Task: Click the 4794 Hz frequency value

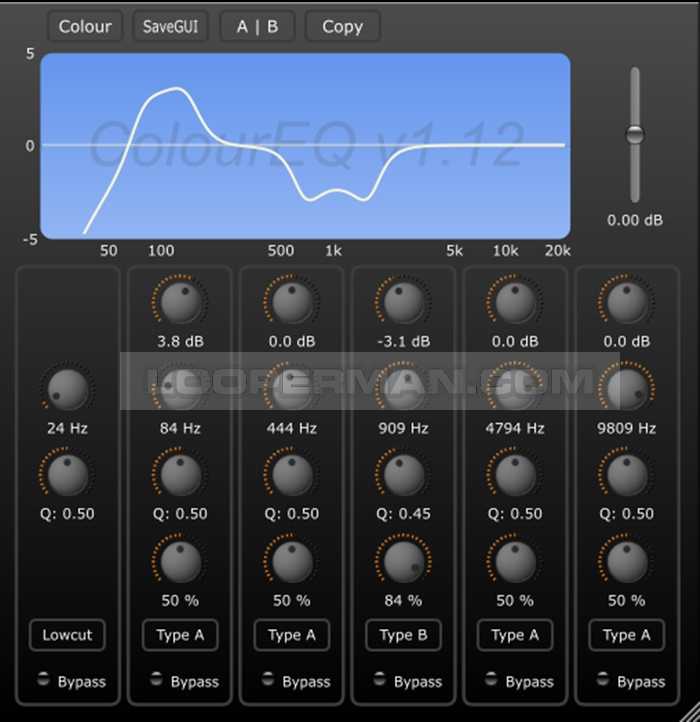Action: [515, 428]
